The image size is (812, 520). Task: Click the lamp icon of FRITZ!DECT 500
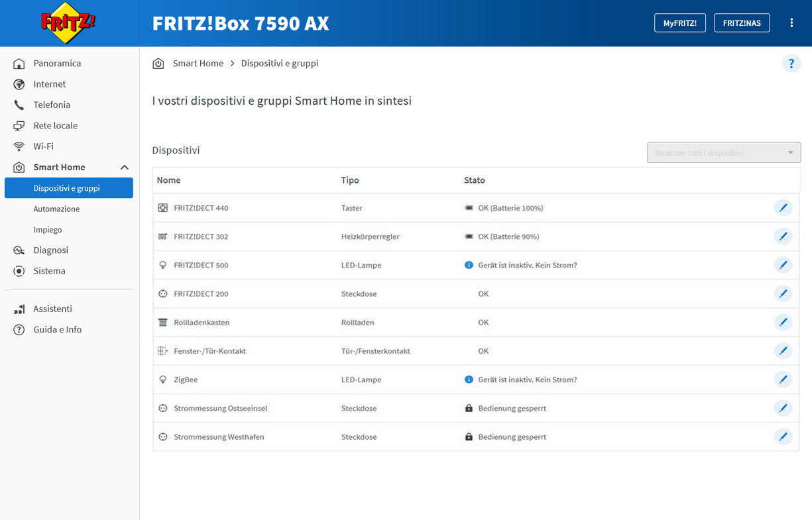[163, 265]
